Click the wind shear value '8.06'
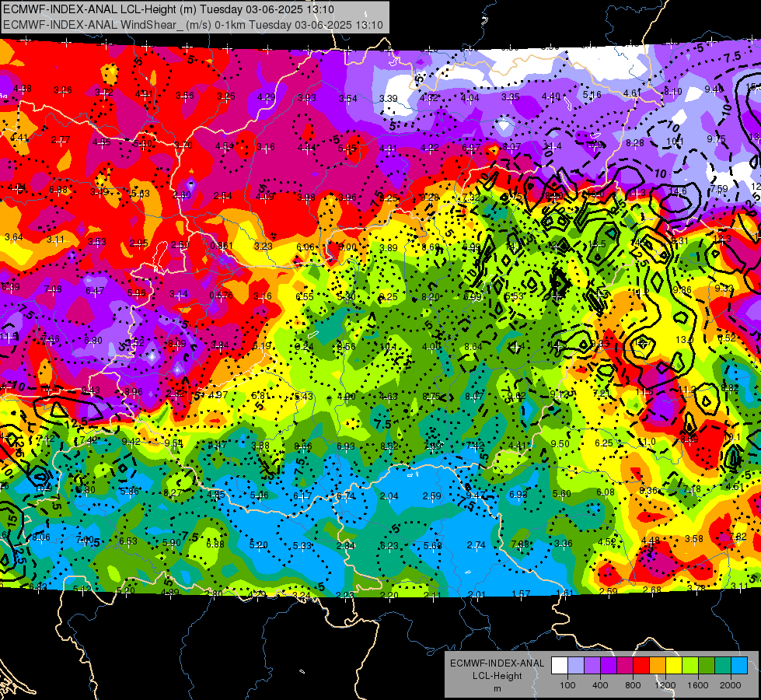Image resolution: width=761 pixels, height=700 pixels. [40, 537]
